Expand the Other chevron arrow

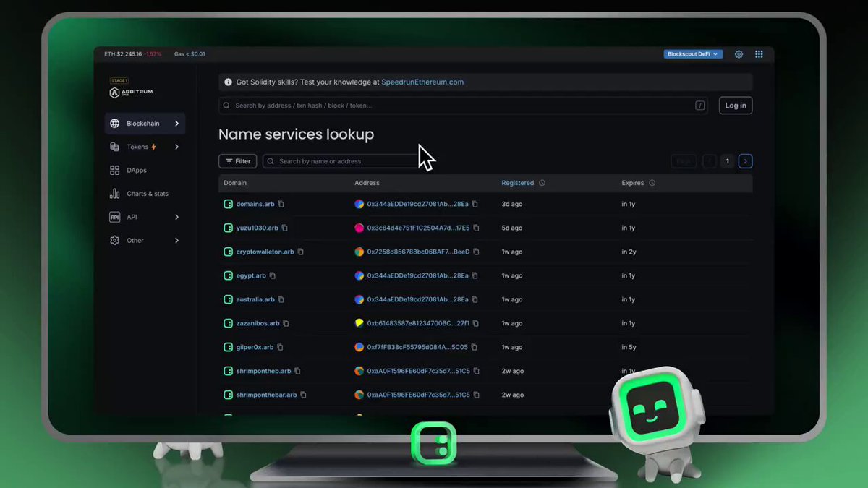click(176, 241)
